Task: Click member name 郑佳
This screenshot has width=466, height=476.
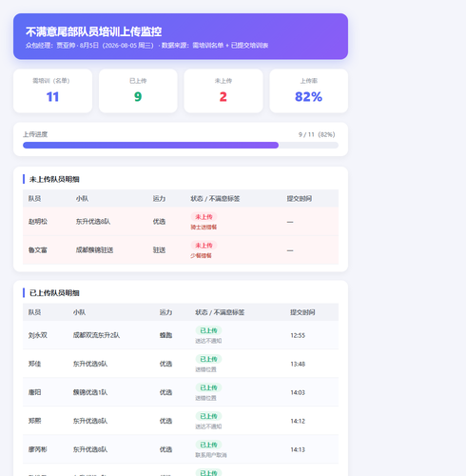Action: click(x=34, y=364)
